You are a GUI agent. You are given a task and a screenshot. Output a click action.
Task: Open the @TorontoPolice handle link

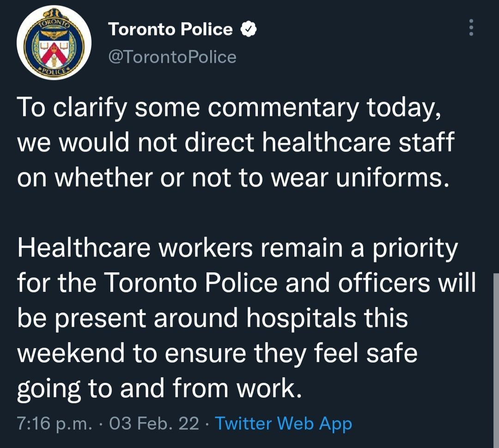[172, 57]
